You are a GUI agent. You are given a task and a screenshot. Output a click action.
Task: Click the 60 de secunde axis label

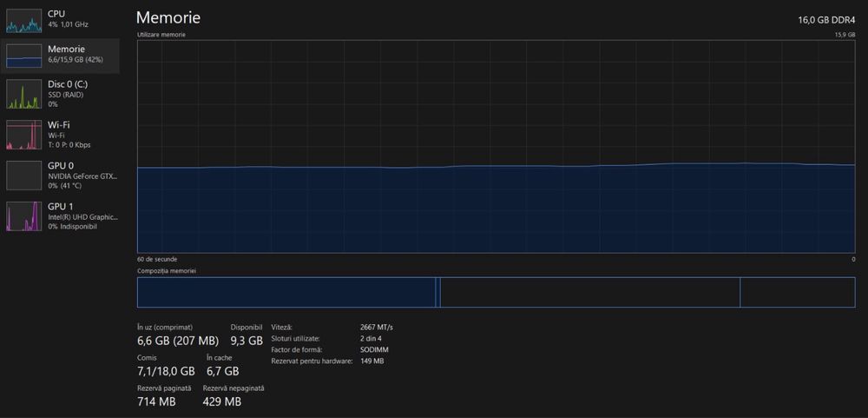pyautogui.click(x=157, y=260)
